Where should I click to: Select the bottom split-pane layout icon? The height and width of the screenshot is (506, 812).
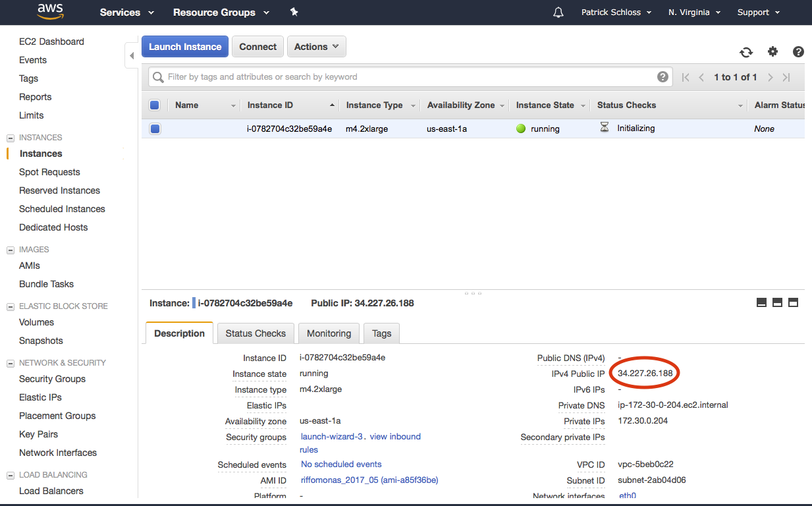793,302
